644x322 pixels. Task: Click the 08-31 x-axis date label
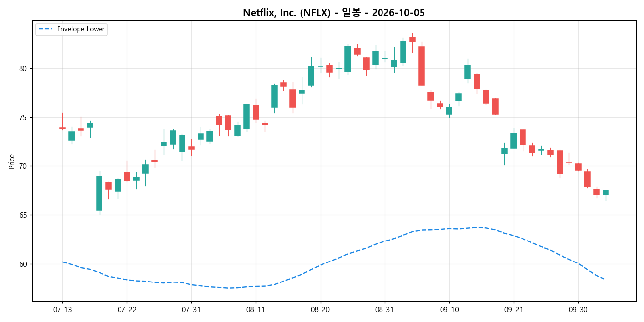[x=384, y=310]
